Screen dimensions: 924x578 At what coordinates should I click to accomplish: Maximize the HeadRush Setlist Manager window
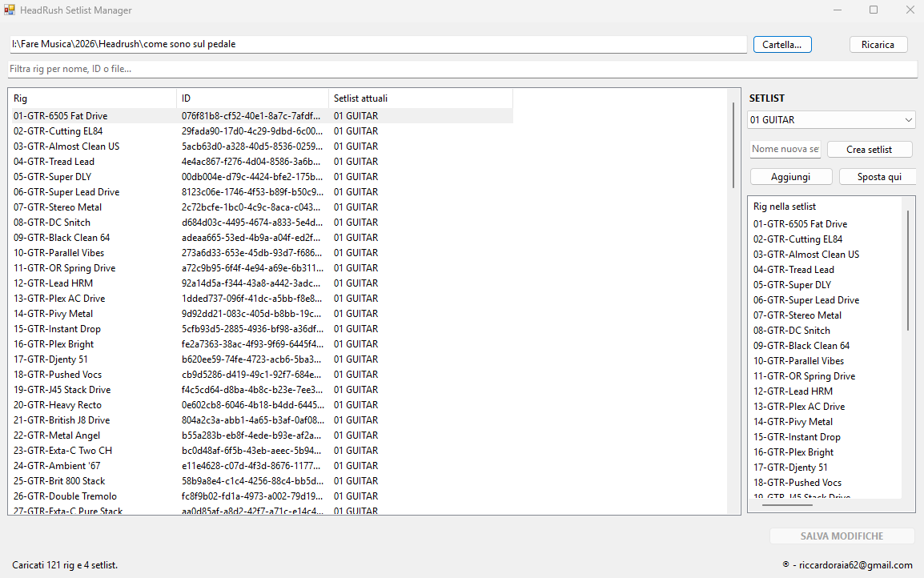point(874,10)
